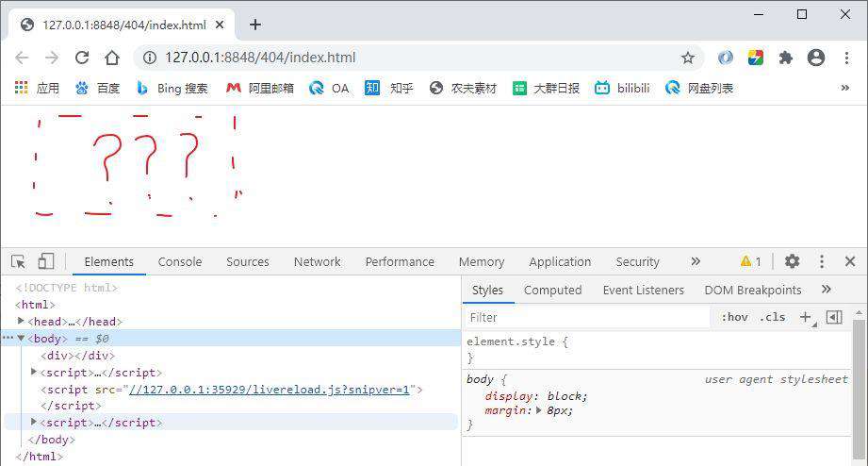868x466 pixels.
Task: Switch to Network panel tab
Action: click(x=318, y=261)
